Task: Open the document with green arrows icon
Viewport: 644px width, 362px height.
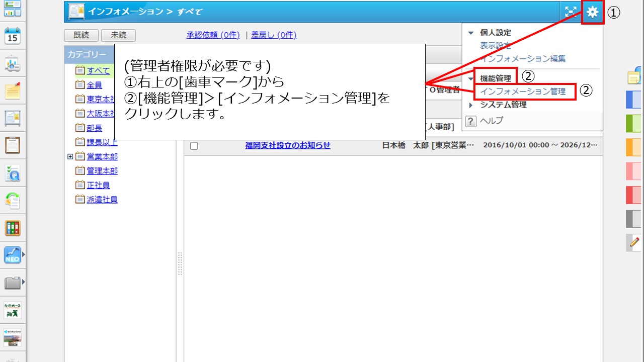Action: pos(13,201)
